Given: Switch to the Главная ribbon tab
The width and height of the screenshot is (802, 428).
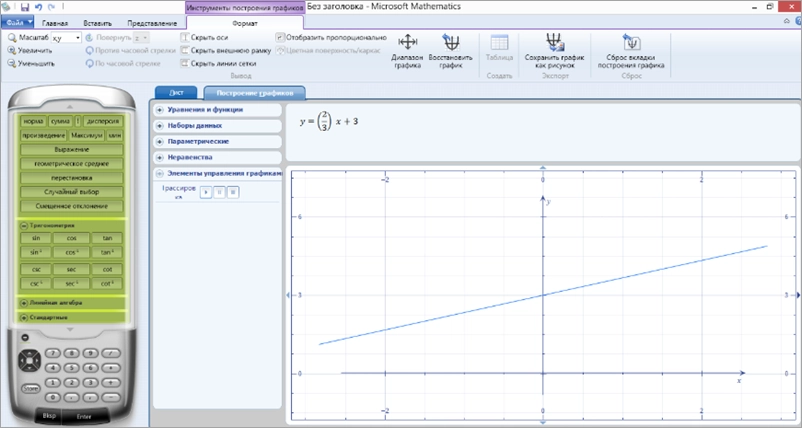Looking at the screenshot, I should [55, 24].
